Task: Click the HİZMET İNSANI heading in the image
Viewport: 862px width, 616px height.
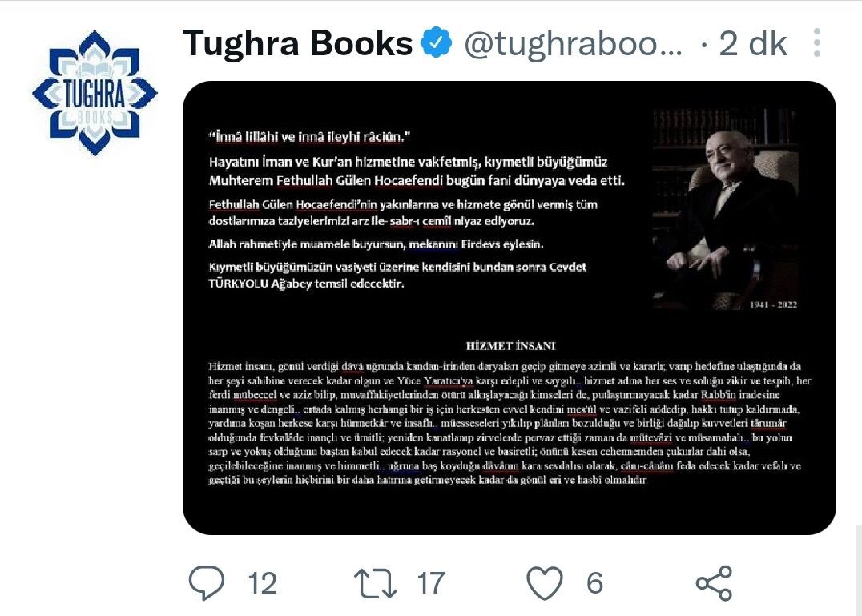Action: [511, 345]
